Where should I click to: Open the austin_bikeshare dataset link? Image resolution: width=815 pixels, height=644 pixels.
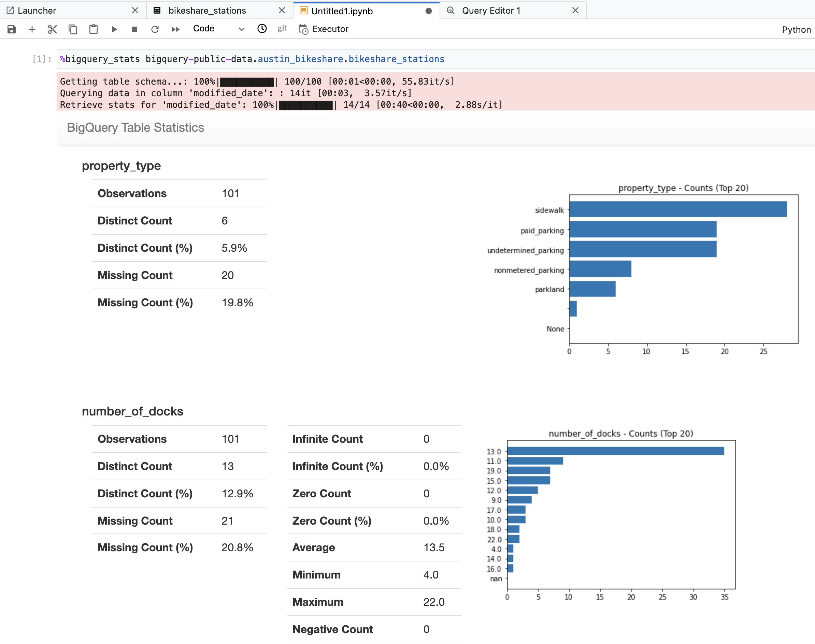pyautogui.click(x=301, y=59)
